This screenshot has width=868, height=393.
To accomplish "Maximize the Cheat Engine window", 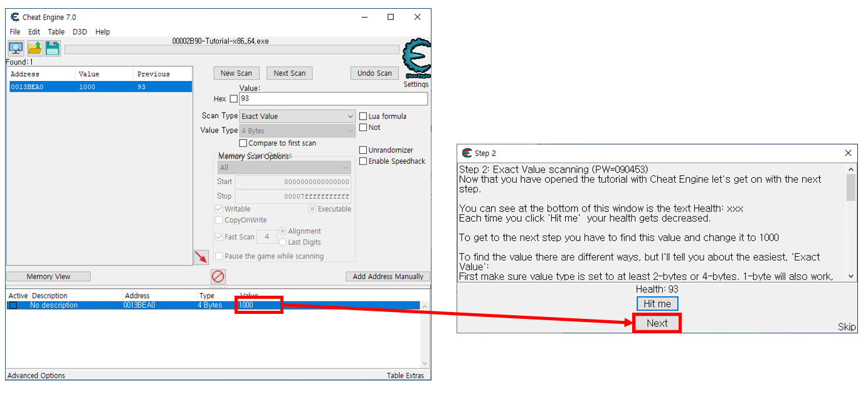I will tap(391, 17).
